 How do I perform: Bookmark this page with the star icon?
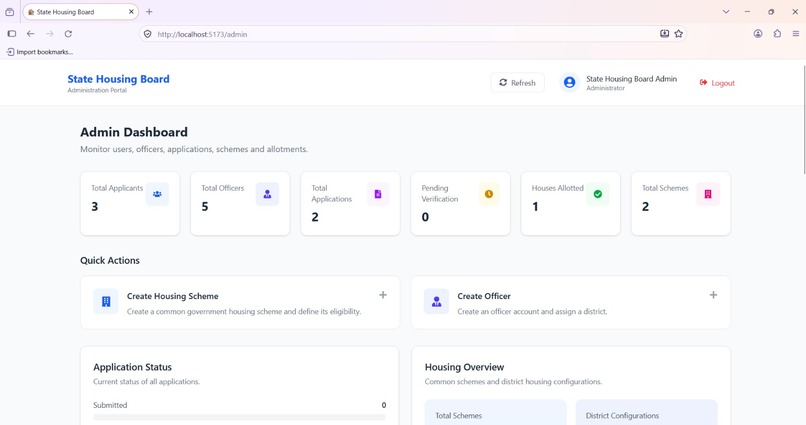click(679, 34)
